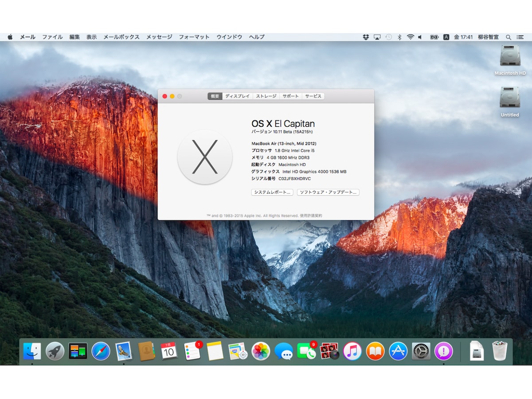Image resolution: width=532 pixels, height=399 pixels.
Task: Open the Bluetooth status menu
Action: pos(399,37)
